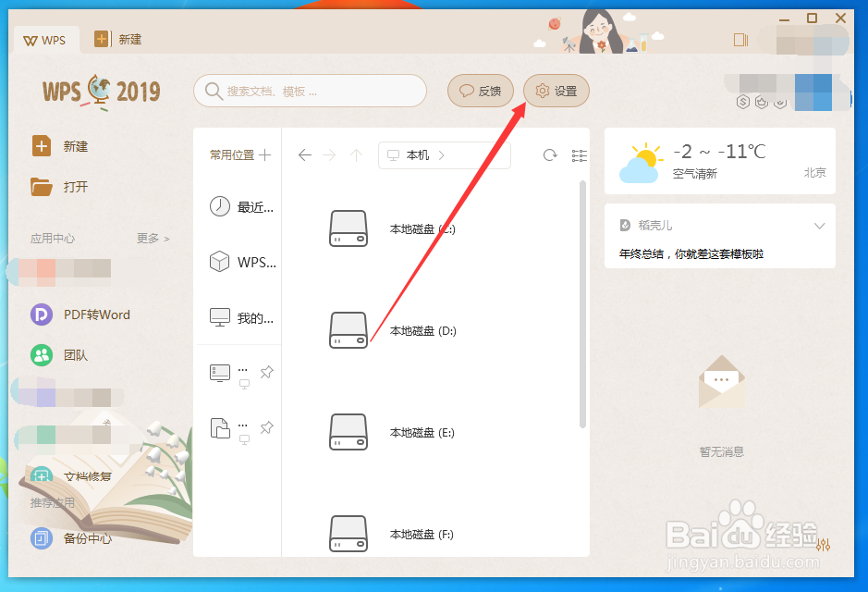Open the 设置 settings button
This screenshot has height=592, width=868.
(556, 91)
